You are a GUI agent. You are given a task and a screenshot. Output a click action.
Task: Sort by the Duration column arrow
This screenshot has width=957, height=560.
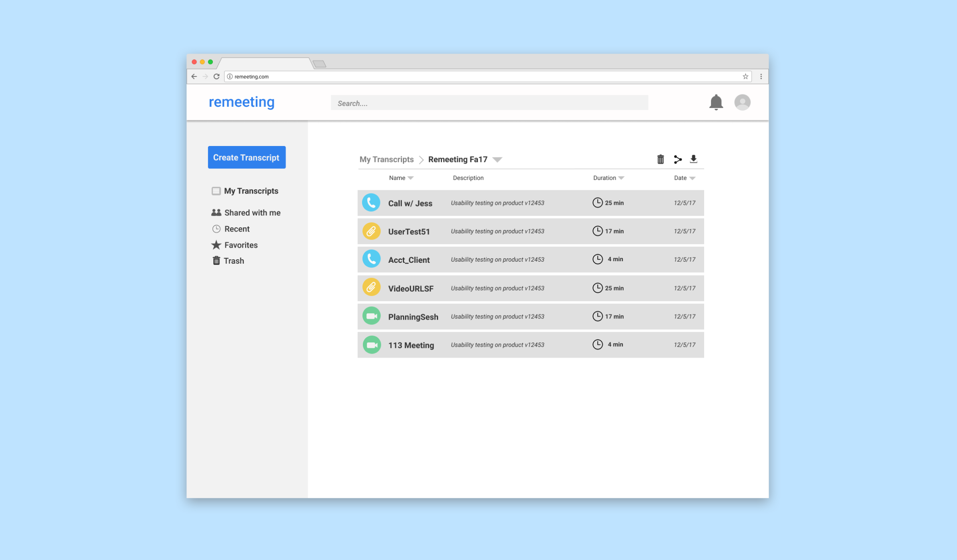621,178
